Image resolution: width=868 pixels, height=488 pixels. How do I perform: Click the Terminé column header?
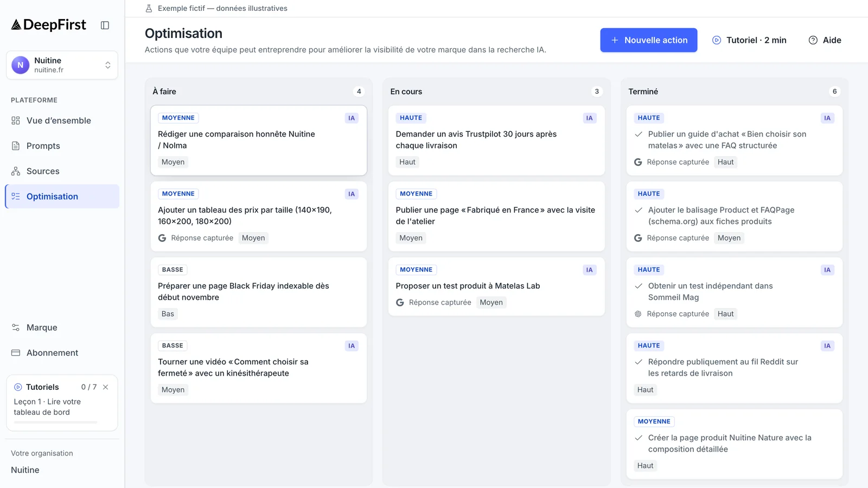click(643, 92)
